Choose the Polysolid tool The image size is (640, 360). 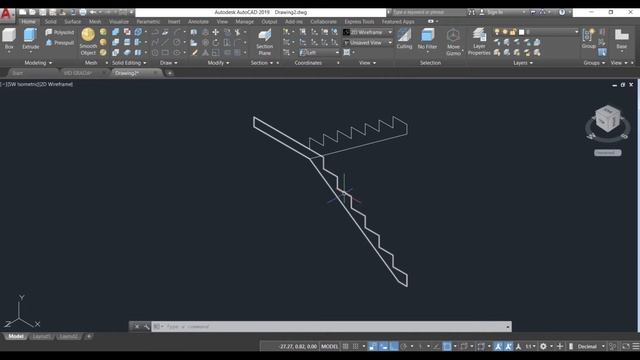point(60,32)
